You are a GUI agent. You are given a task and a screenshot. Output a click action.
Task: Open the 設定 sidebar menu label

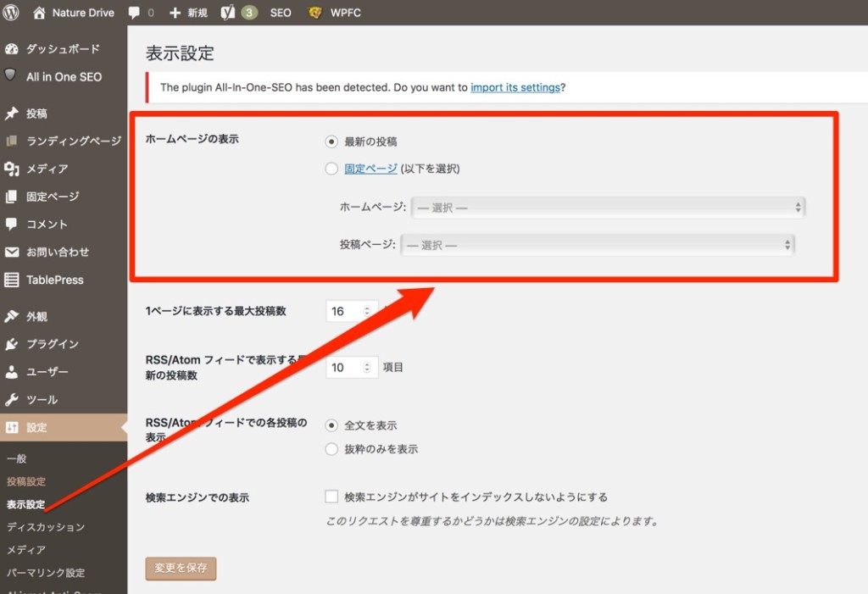pyautogui.click(x=36, y=427)
